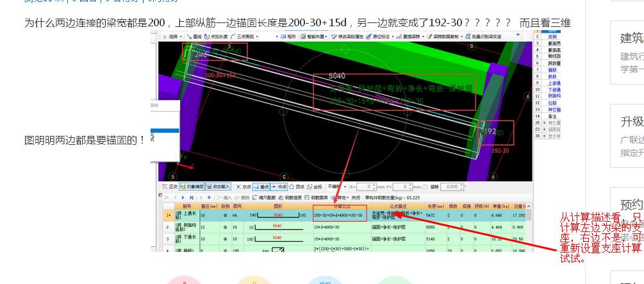Screen dimensions: 644x284
Task: Click 批量识别梁支座 tool
Action: [483, 36]
